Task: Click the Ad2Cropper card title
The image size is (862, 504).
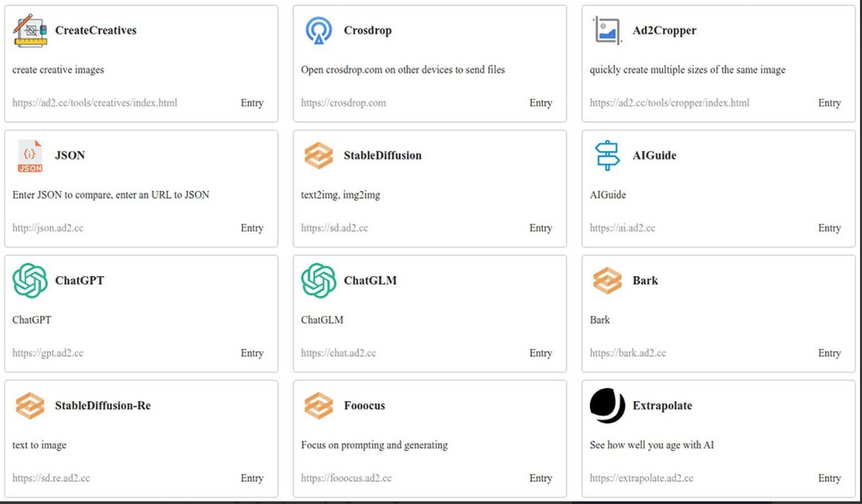Action: tap(665, 31)
